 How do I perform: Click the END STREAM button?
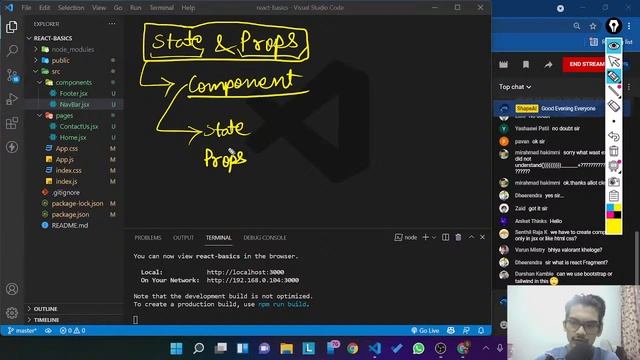584,64
